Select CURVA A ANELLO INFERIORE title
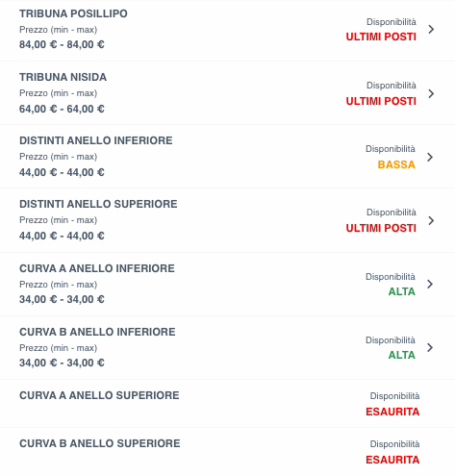This screenshot has height=476, width=455. [97, 268]
